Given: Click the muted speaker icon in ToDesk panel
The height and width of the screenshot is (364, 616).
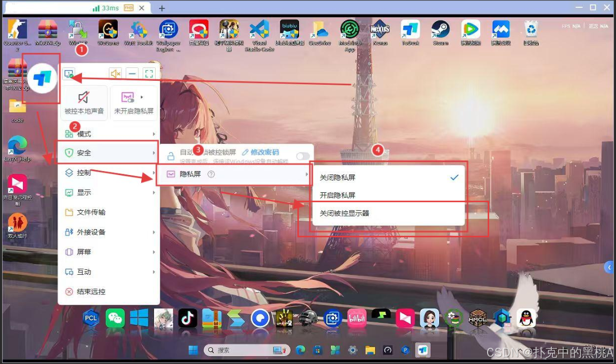Looking at the screenshot, I should pos(115,74).
